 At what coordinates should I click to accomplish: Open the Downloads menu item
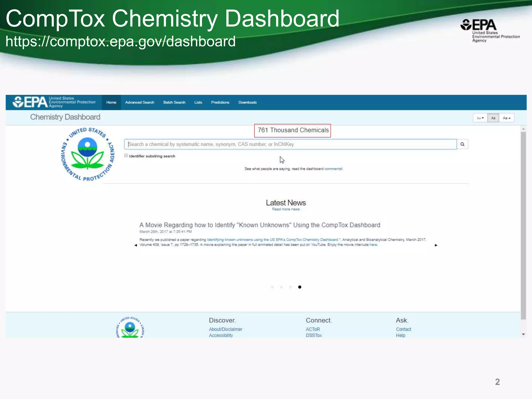click(x=248, y=102)
